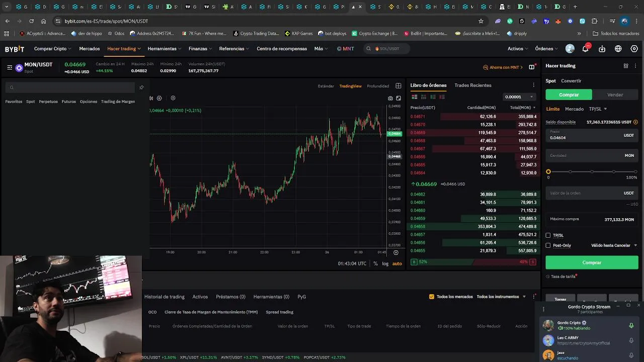The image size is (644, 362).
Task: Open the hexagon settings icon in header
Action: (x=634, y=49)
